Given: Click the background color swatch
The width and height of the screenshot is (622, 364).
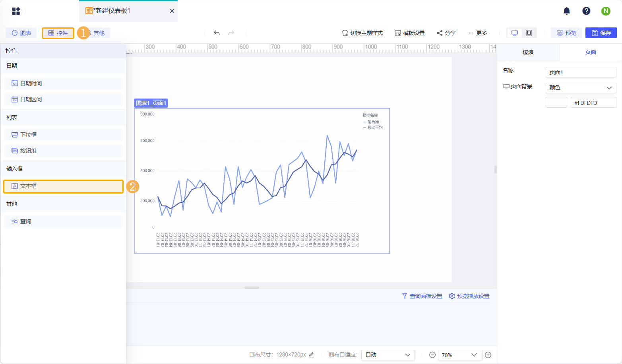Looking at the screenshot, I should tap(556, 103).
